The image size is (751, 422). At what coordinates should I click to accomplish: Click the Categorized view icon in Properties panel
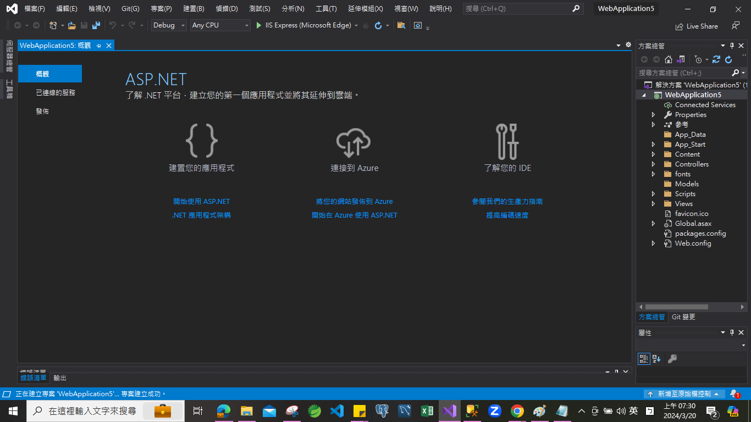point(644,358)
